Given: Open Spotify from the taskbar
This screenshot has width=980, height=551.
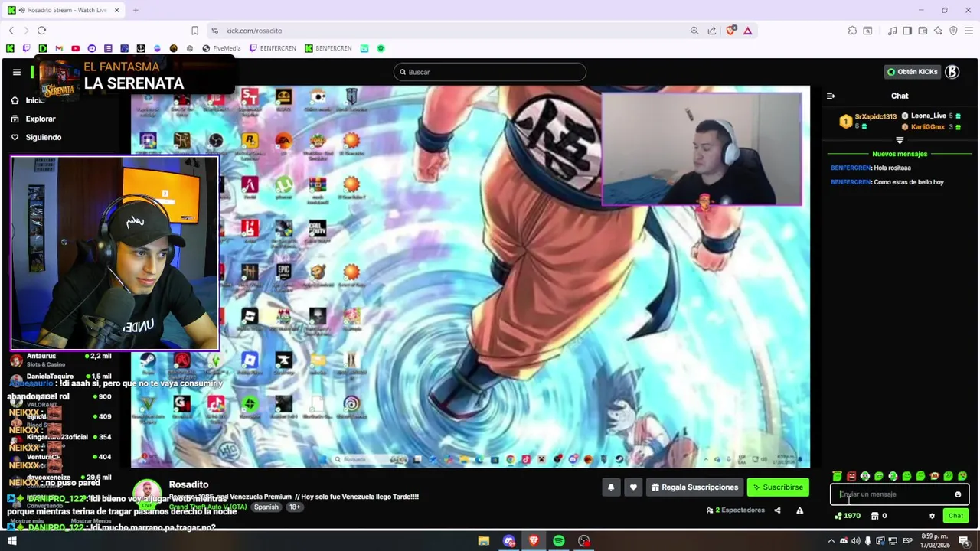Looking at the screenshot, I should click(559, 541).
